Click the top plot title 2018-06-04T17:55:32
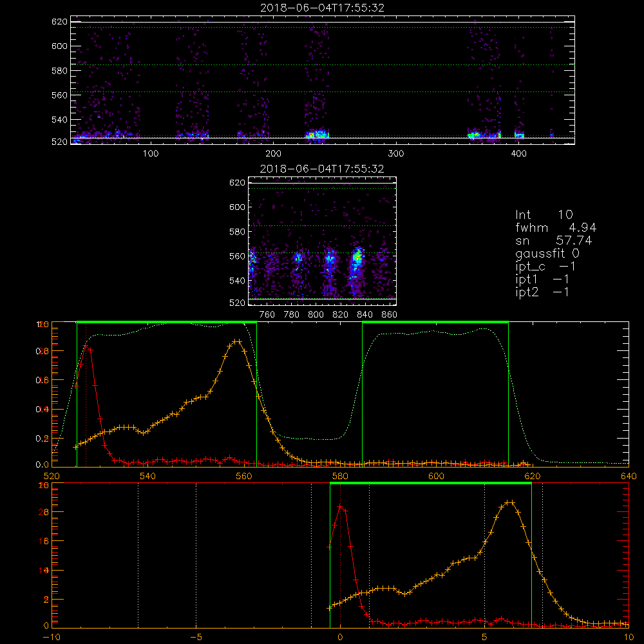The image size is (644, 644). 322,8
